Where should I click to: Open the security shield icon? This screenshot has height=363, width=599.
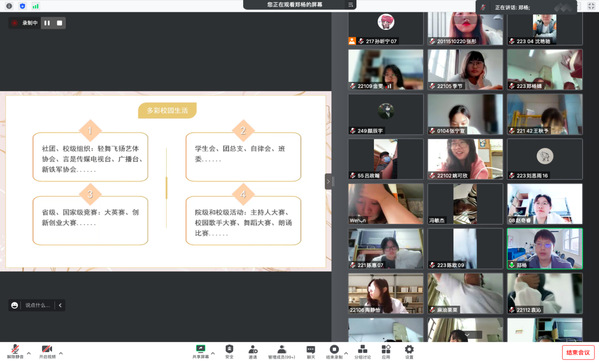click(229, 351)
